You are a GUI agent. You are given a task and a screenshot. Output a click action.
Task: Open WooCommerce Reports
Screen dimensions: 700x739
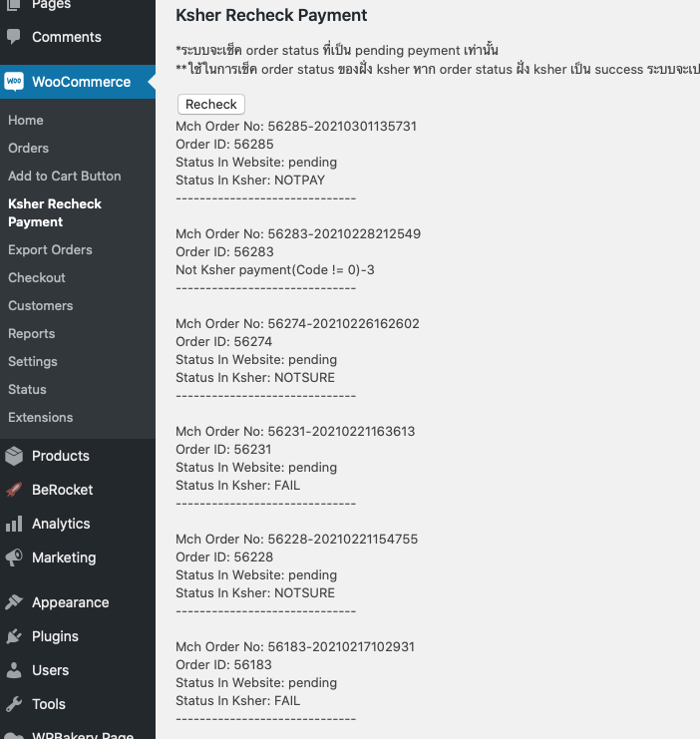click(x=32, y=334)
